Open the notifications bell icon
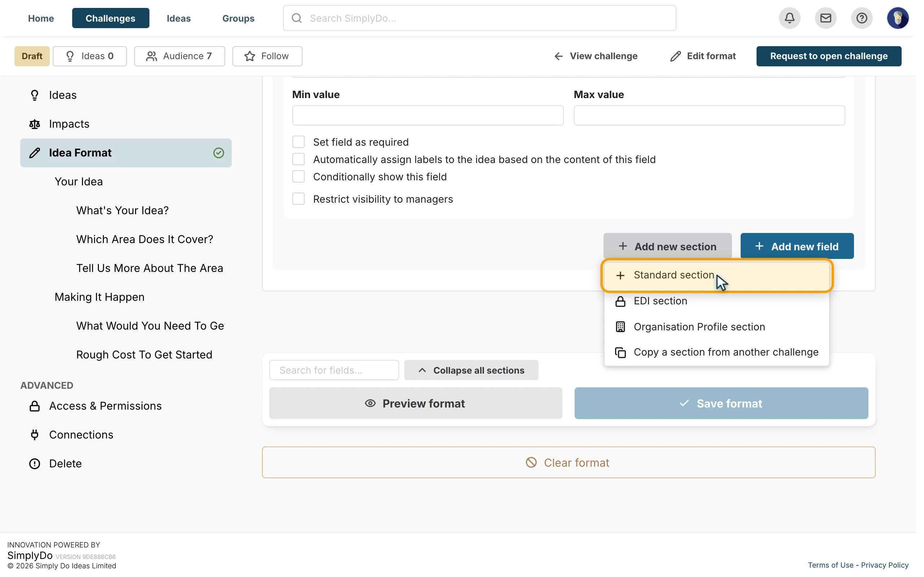The height and width of the screenshot is (577, 924). click(x=789, y=18)
